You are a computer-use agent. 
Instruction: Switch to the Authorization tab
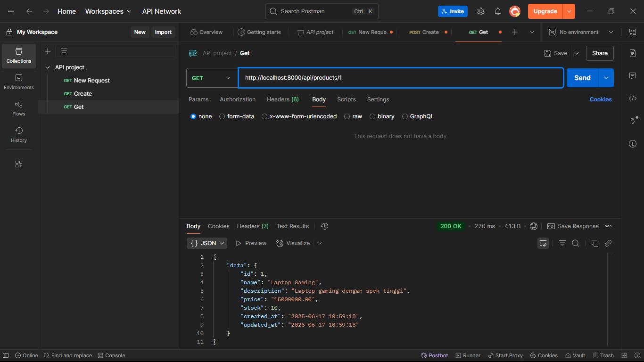pyautogui.click(x=238, y=99)
